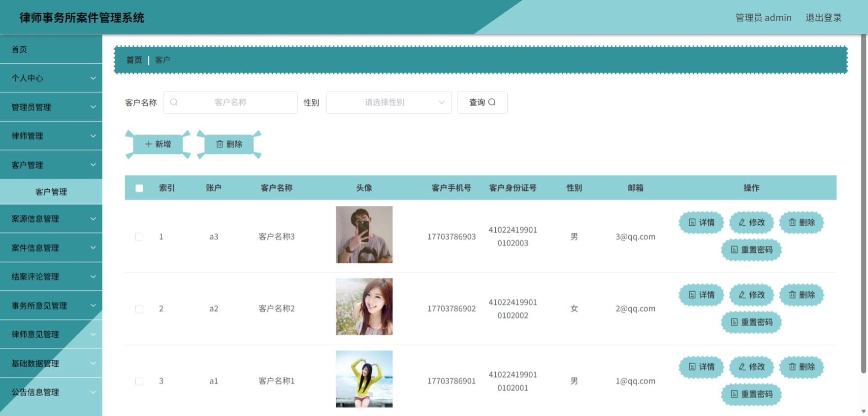Click the 退出登录 link
This screenshot has width=868, height=416.
pyautogui.click(x=823, y=18)
